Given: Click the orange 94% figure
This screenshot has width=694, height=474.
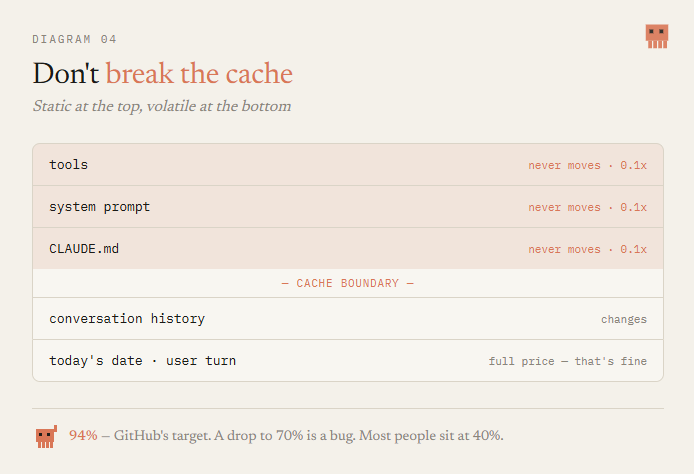Looking at the screenshot, I should click(83, 435).
